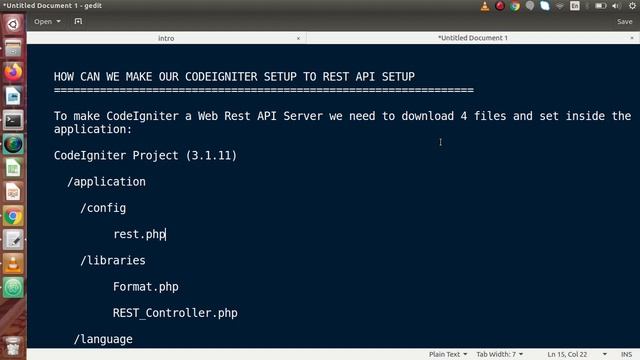
Task: Launch Firefox from the dock
Action: coord(13,72)
